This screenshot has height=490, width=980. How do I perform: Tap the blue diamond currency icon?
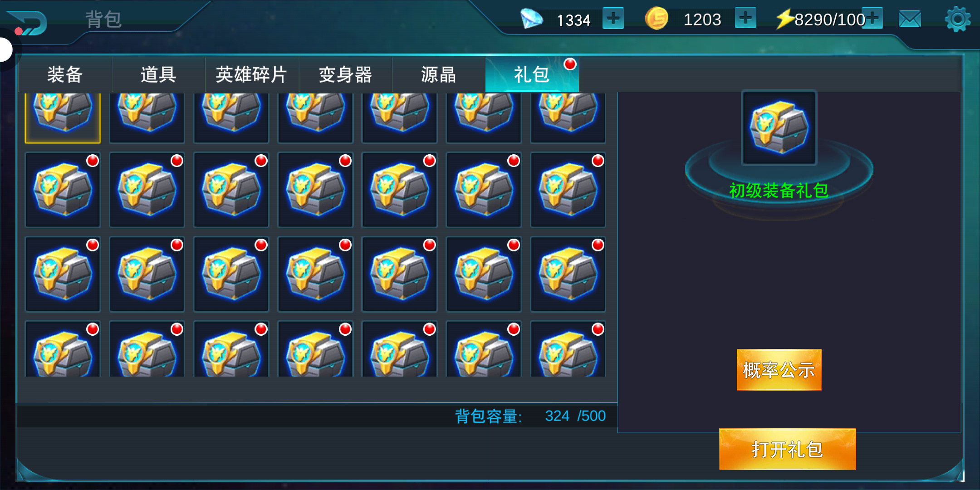click(531, 19)
